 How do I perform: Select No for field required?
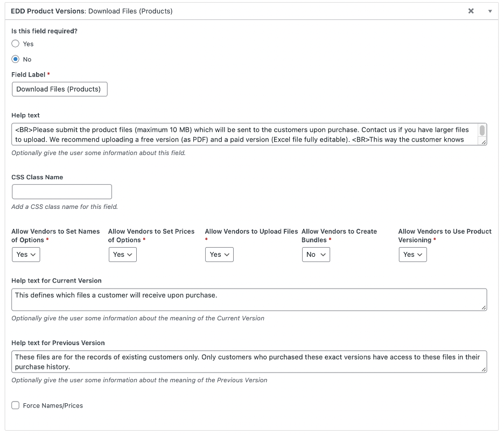(16, 59)
